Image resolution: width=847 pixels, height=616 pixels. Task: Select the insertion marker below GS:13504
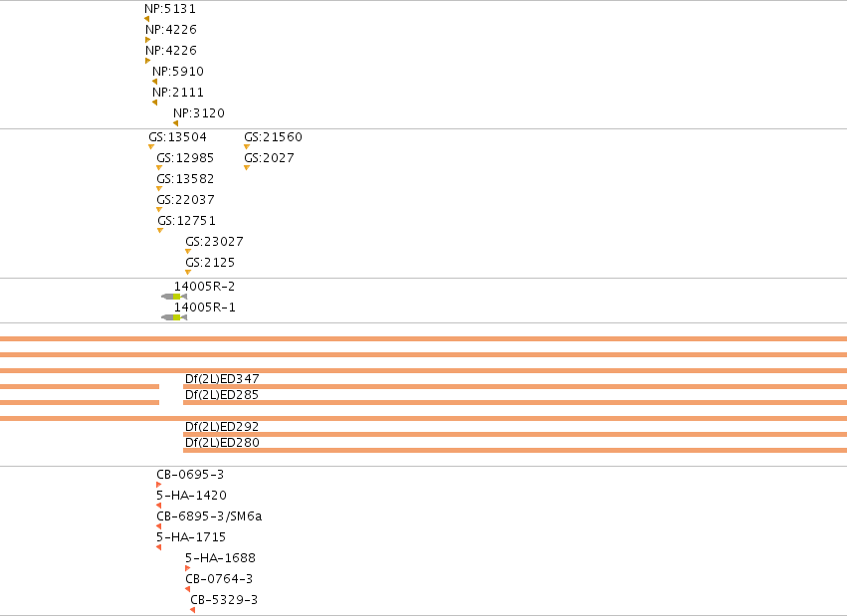[151, 147]
